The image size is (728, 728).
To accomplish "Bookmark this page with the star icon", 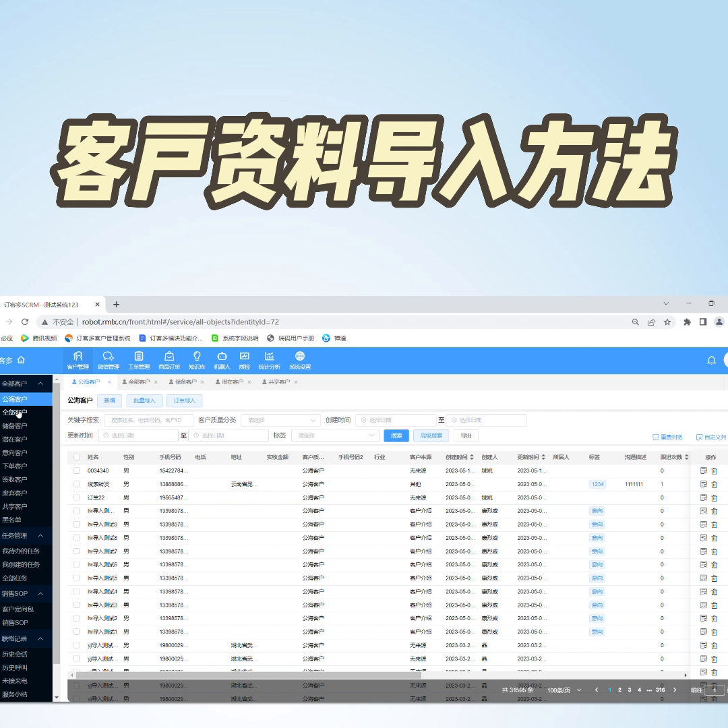I will (x=667, y=322).
